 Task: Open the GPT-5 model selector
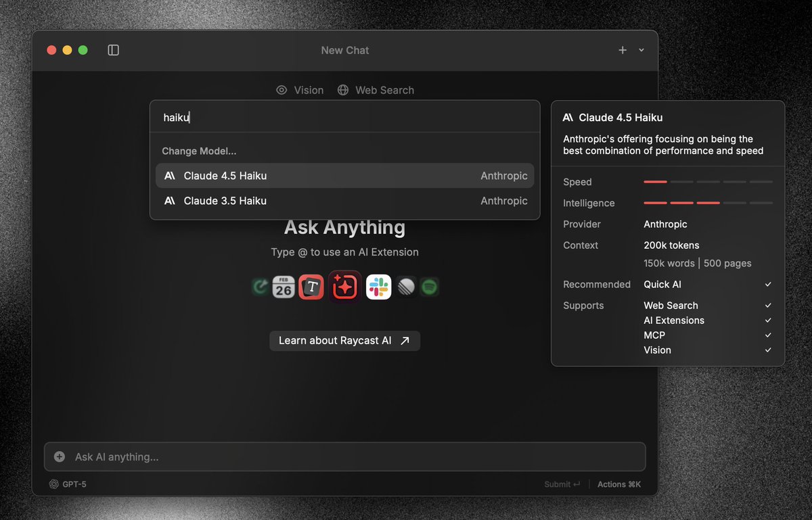click(x=68, y=484)
